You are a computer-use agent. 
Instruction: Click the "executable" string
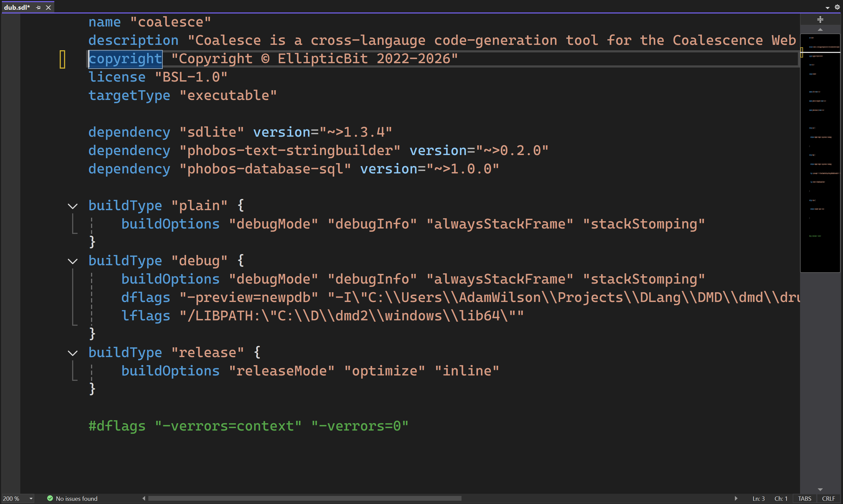click(x=228, y=96)
